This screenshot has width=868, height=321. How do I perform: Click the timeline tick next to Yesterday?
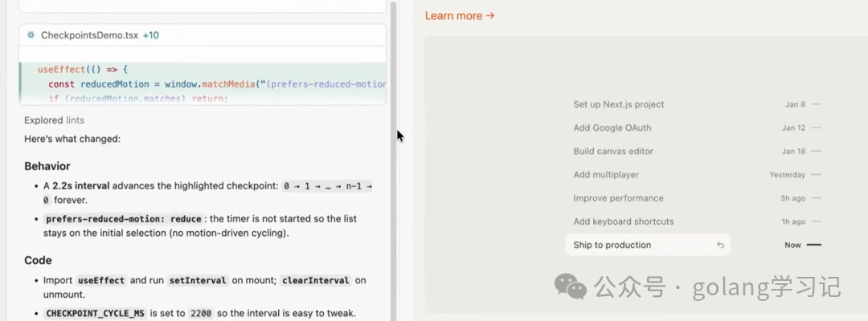816,175
